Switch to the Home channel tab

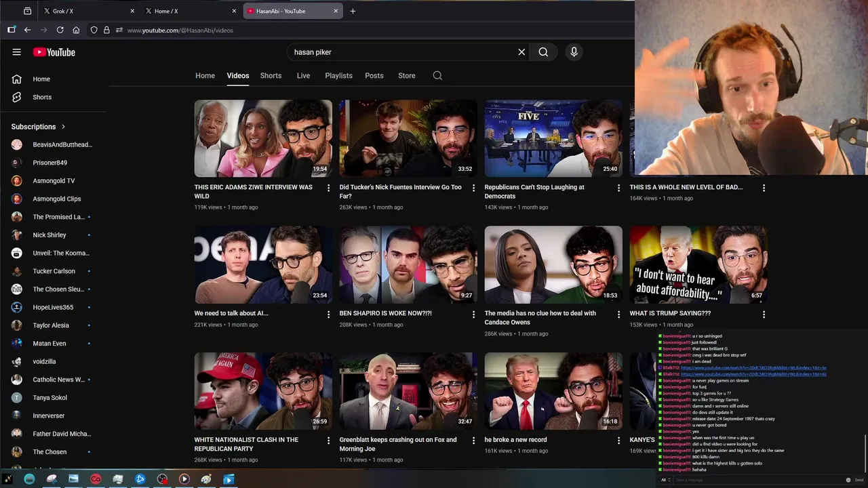(x=205, y=76)
